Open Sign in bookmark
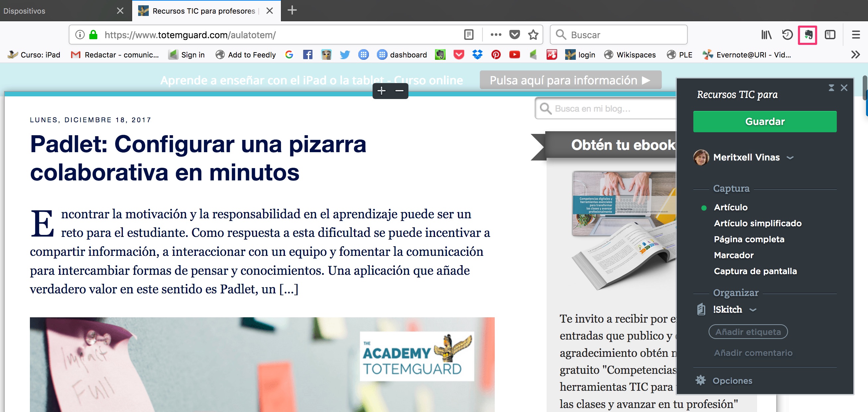868x412 pixels. (186, 54)
